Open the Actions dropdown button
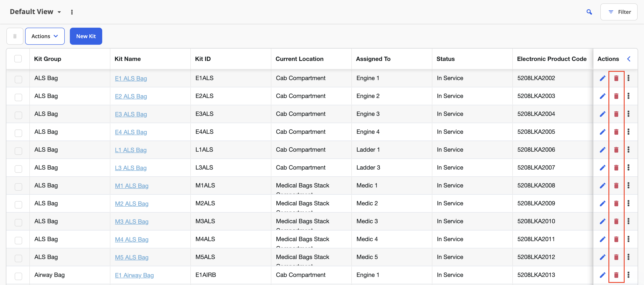 [45, 36]
